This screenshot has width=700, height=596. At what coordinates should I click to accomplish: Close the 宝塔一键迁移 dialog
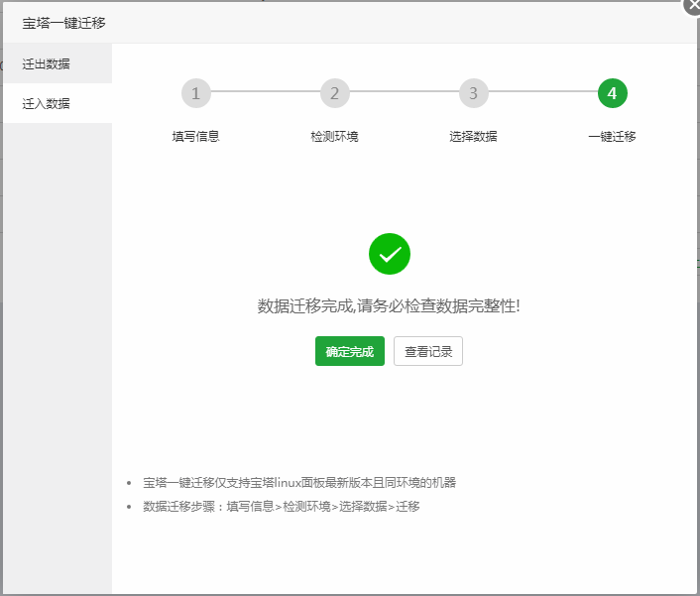(692, 5)
